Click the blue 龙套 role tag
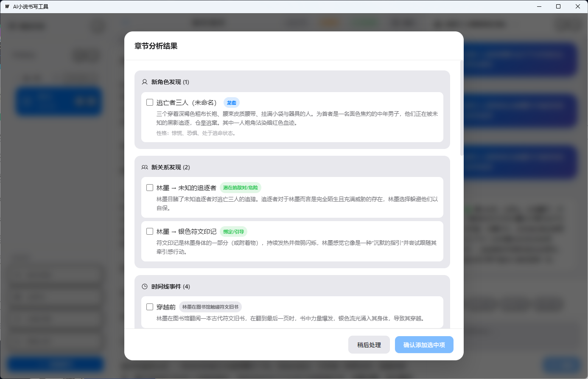Screen dimensions: 588x379 point(231,103)
